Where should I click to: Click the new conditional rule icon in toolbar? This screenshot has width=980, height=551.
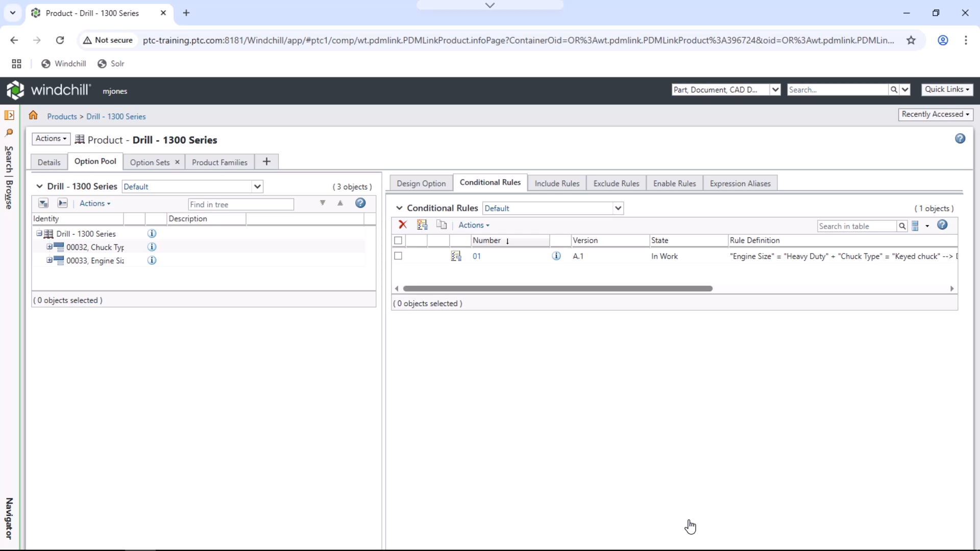pos(422,225)
